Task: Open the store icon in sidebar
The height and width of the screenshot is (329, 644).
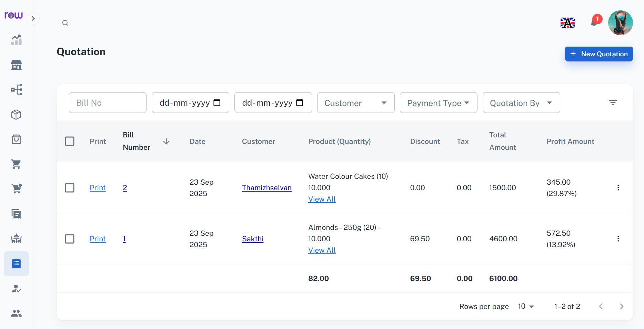Action: 16,65
